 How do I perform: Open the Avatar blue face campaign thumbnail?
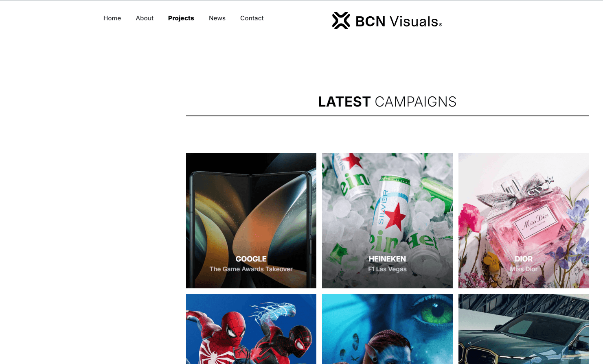pyautogui.click(x=387, y=329)
